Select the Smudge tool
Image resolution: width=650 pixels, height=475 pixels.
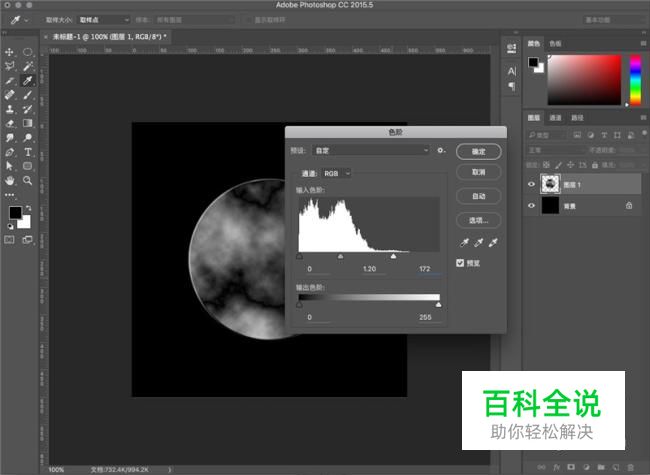point(9,138)
